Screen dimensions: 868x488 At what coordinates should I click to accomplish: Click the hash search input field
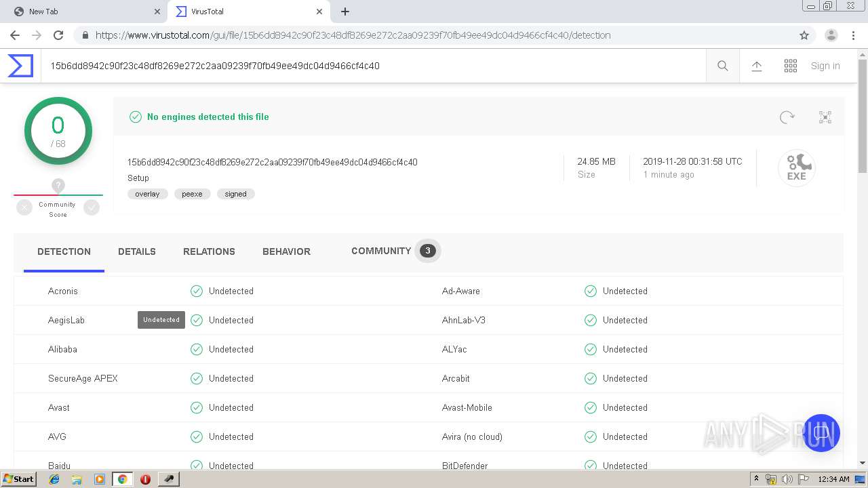[373, 66]
